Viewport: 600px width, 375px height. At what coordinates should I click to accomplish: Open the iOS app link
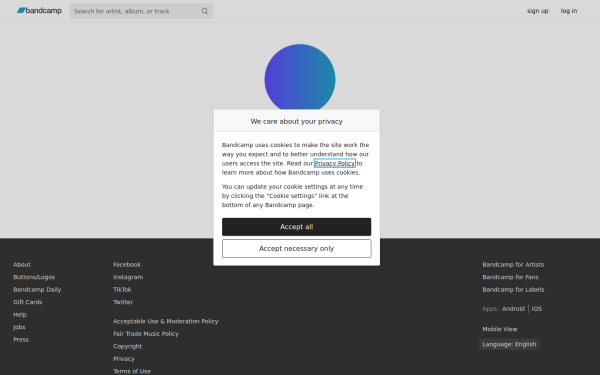pos(536,309)
